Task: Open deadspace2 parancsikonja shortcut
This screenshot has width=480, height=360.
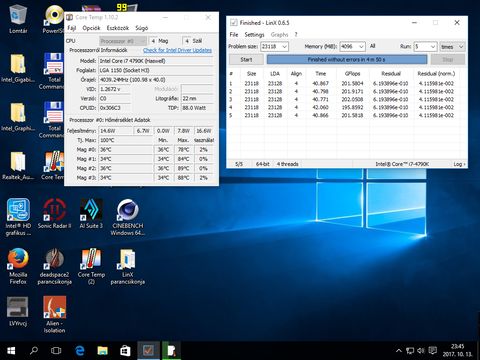Action: tap(54, 266)
